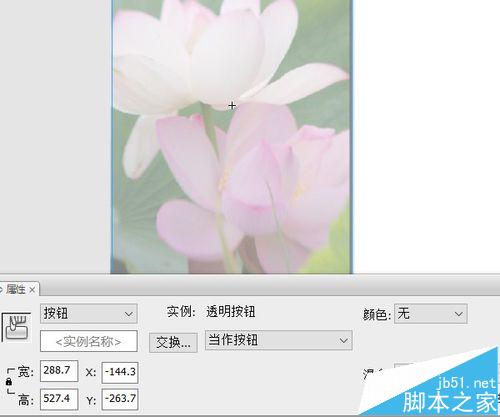Image resolution: width=500 pixels, height=417 pixels.
Task: Click the 宽 width field 288.7
Action: click(59, 371)
